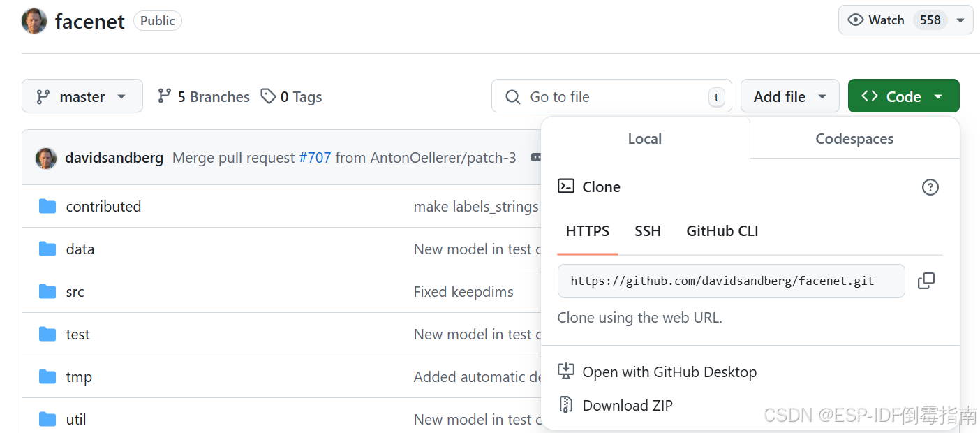The image size is (980, 433).
Task: Choose Open with GitHub Desktop
Action: tap(669, 372)
